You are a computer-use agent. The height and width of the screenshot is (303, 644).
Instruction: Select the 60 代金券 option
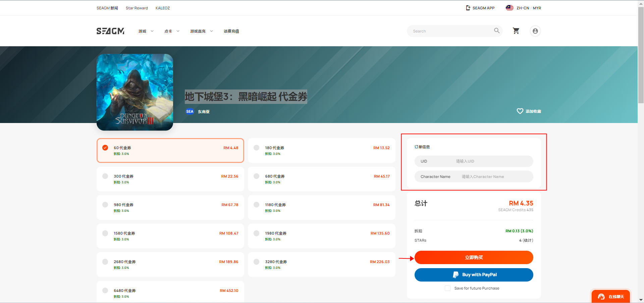tap(170, 150)
